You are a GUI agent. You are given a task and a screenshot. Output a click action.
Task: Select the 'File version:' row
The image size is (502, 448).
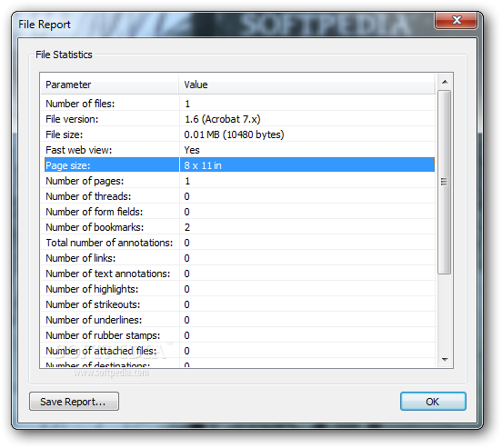click(x=238, y=119)
